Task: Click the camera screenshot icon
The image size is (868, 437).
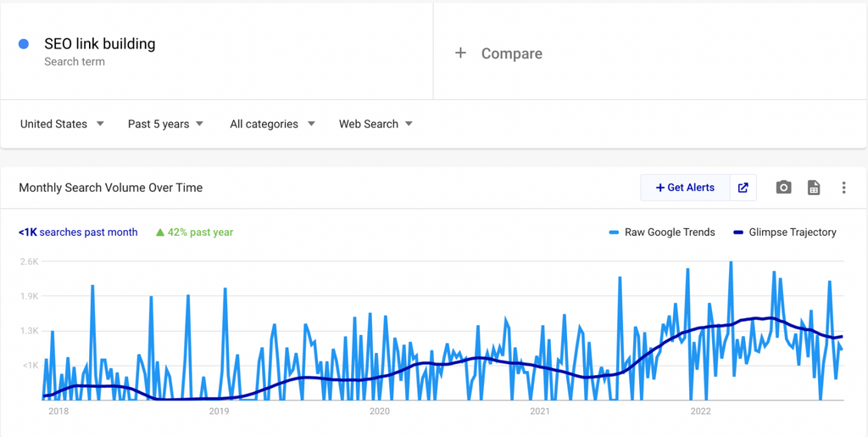Action: [x=783, y=188]
